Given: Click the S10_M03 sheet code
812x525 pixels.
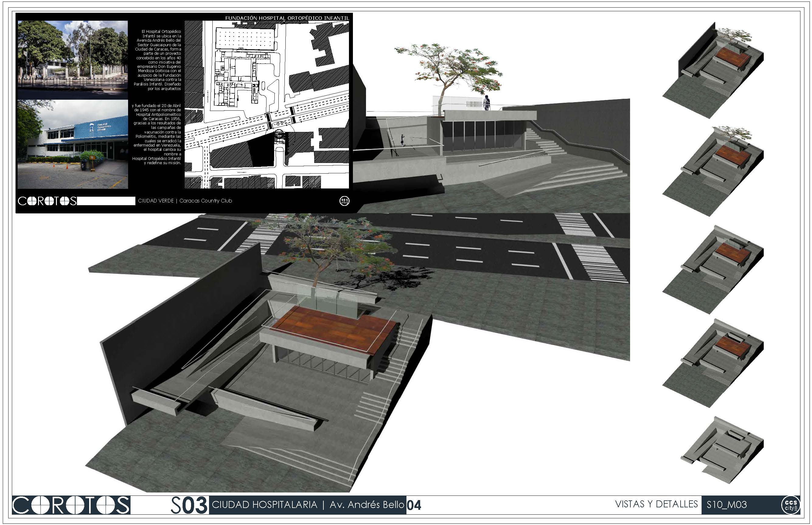Looking at the screenshot, I should 727,505.
